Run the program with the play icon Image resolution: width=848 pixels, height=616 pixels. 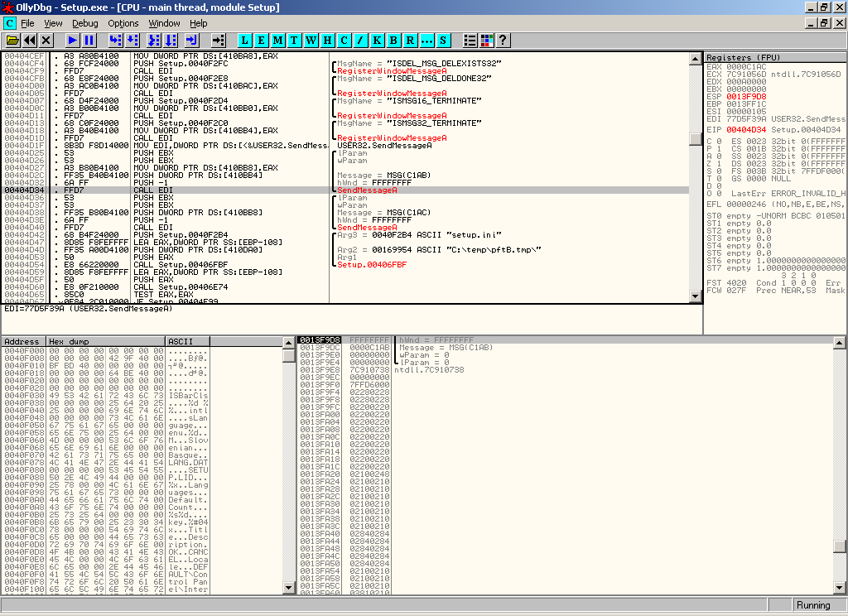tap(73, 41)
